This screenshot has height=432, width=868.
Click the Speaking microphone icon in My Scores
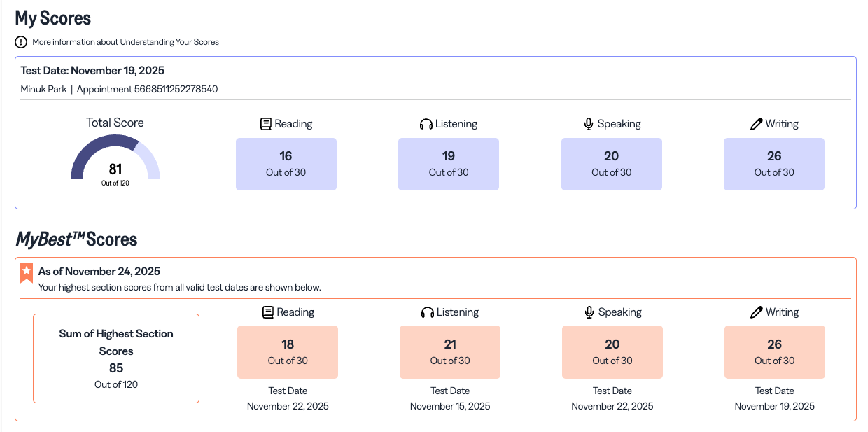click(589, 124)
